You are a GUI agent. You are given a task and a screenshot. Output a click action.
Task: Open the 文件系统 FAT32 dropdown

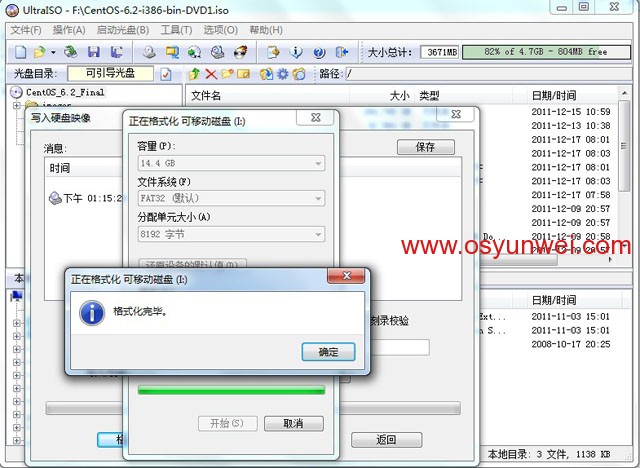pyautogui.click(x=230, y=198)
